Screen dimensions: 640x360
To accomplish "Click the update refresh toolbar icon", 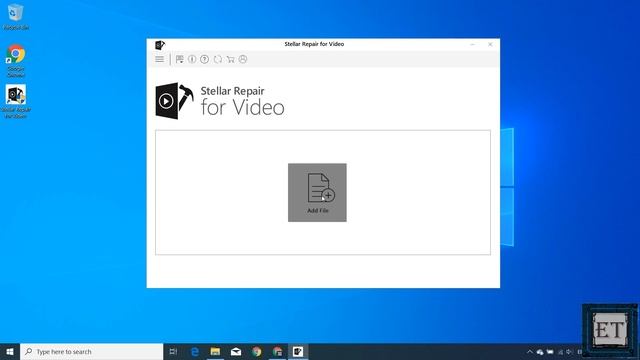I will click(218, 59).
